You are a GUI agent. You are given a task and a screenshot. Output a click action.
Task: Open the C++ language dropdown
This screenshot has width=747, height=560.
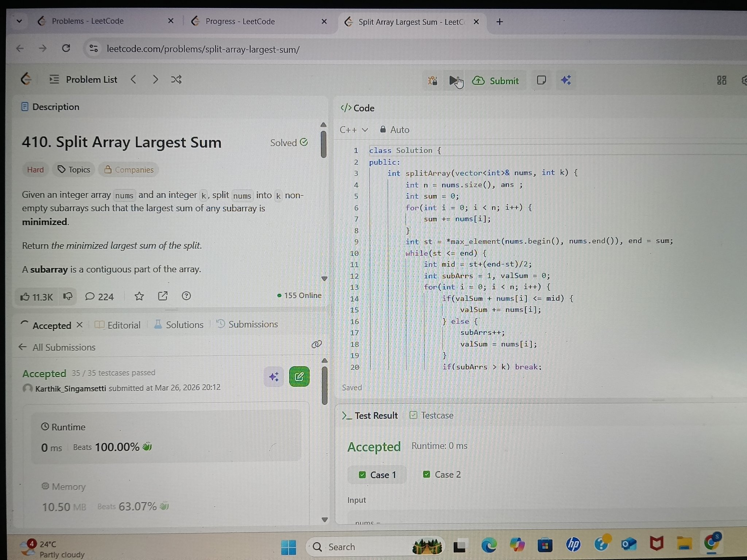[x=353, y=130]
